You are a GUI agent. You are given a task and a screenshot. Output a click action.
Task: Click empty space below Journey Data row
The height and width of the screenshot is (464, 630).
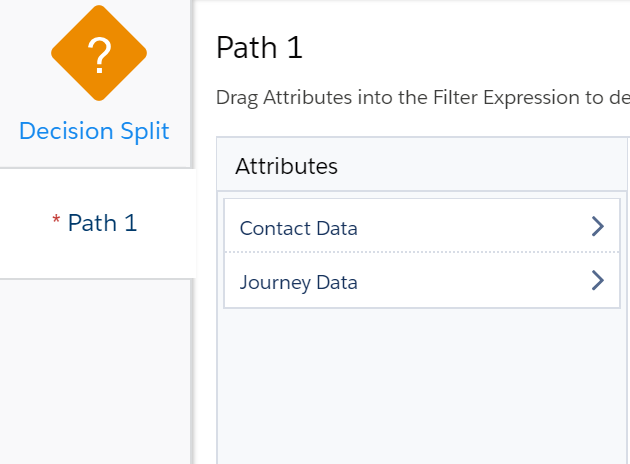click(422, 386)
